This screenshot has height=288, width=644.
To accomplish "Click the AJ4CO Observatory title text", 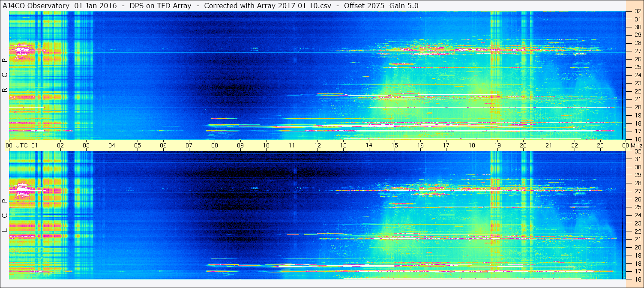I will 35,6.
